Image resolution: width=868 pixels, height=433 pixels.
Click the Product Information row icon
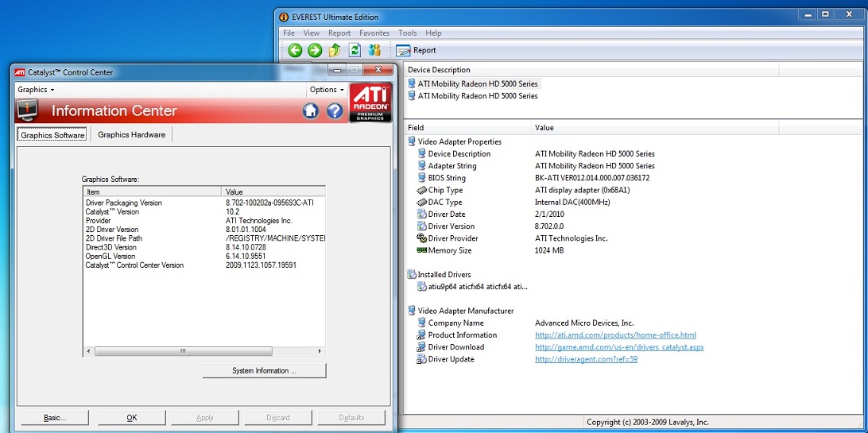(422, 335)
